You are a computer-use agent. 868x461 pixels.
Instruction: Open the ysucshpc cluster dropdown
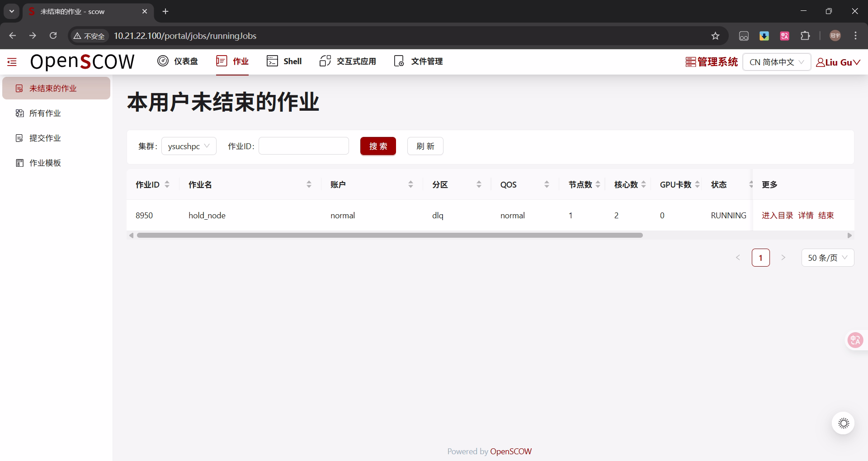(x=189, y=146)
